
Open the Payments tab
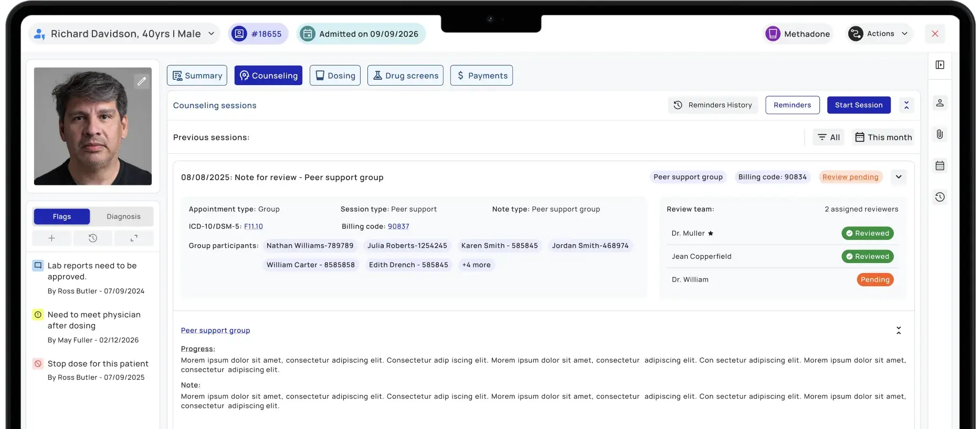tap(481, 76)
